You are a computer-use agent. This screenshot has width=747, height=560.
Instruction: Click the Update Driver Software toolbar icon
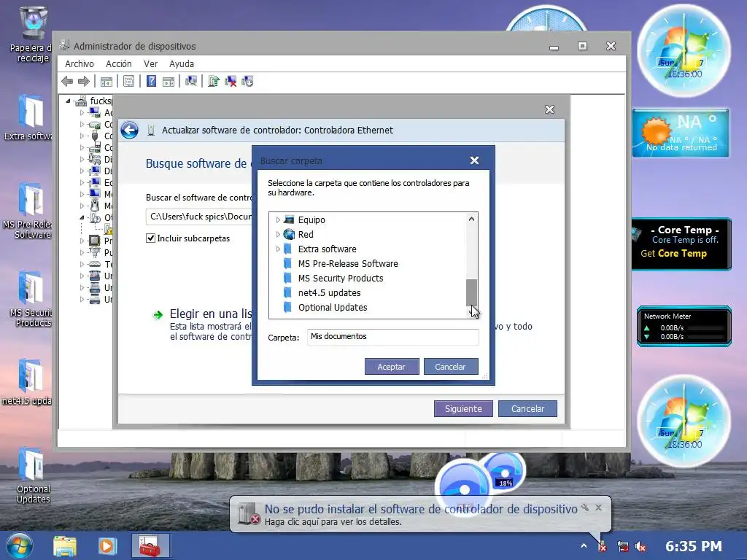214,82
